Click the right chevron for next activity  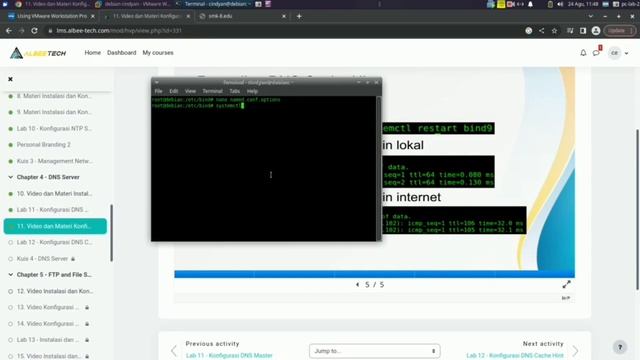point(575,350)
